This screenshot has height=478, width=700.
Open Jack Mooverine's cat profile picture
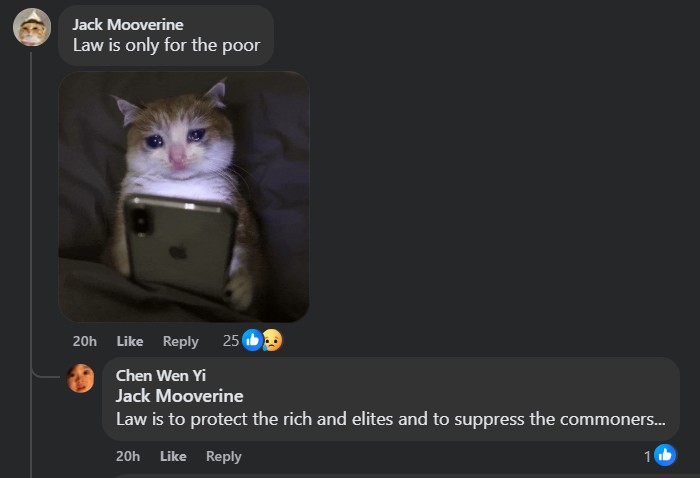32,27
